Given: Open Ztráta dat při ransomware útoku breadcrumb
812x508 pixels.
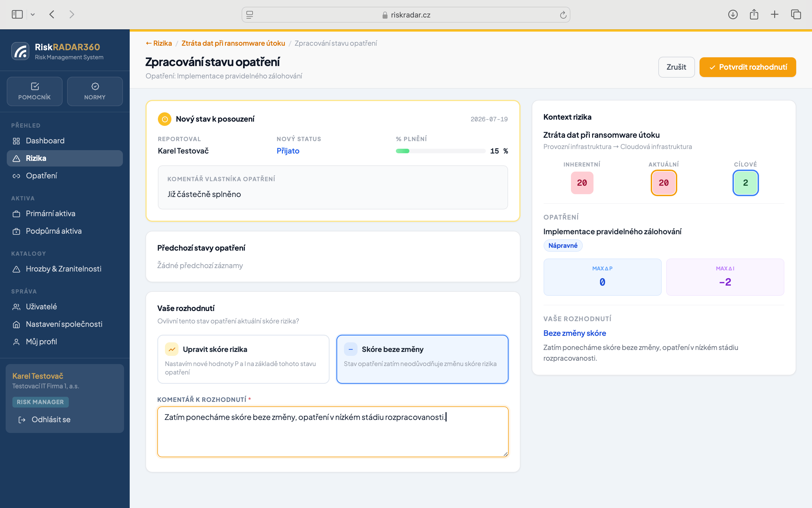Looking at the screenshot, I should click(233, 43).
